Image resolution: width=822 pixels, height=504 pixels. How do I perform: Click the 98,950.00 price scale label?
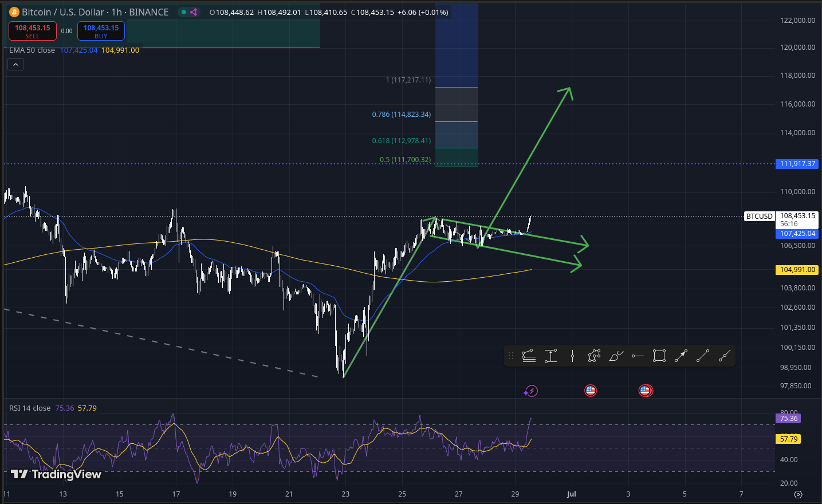(x=796, y=368)
